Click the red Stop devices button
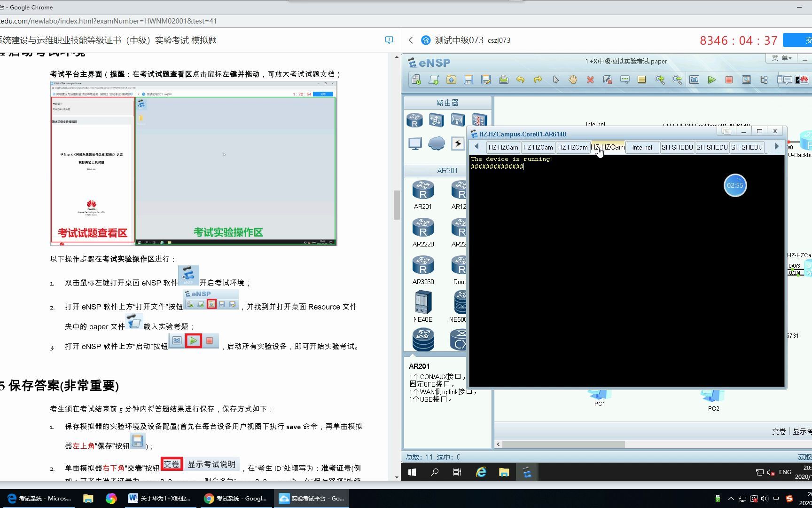The width and height of the screenshot is (812, 508). pyautogui.click(x=729, y=79)
